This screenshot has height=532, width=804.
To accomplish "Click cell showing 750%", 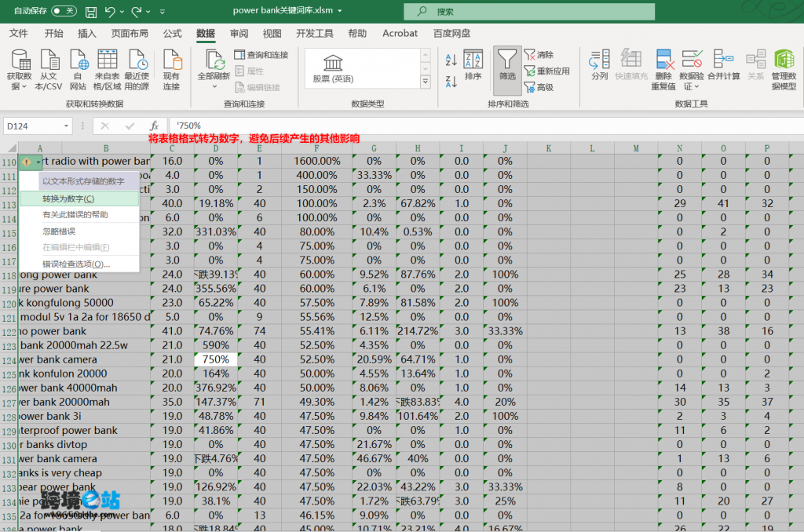I will coord(216,360).
